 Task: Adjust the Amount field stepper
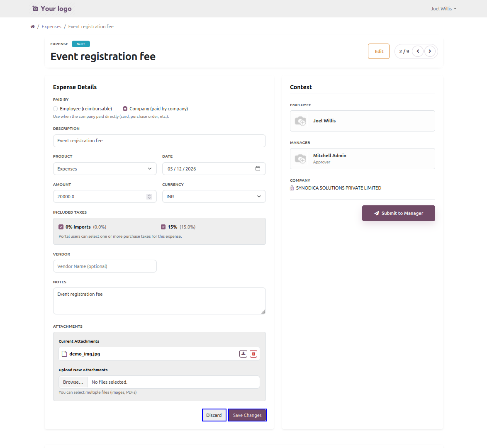[x=149, y=197]
